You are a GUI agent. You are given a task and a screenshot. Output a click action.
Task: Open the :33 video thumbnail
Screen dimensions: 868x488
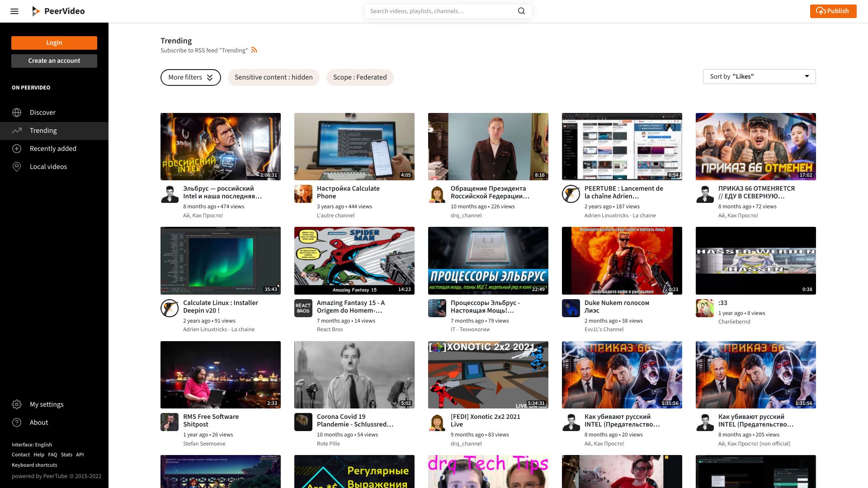(756, 261)
